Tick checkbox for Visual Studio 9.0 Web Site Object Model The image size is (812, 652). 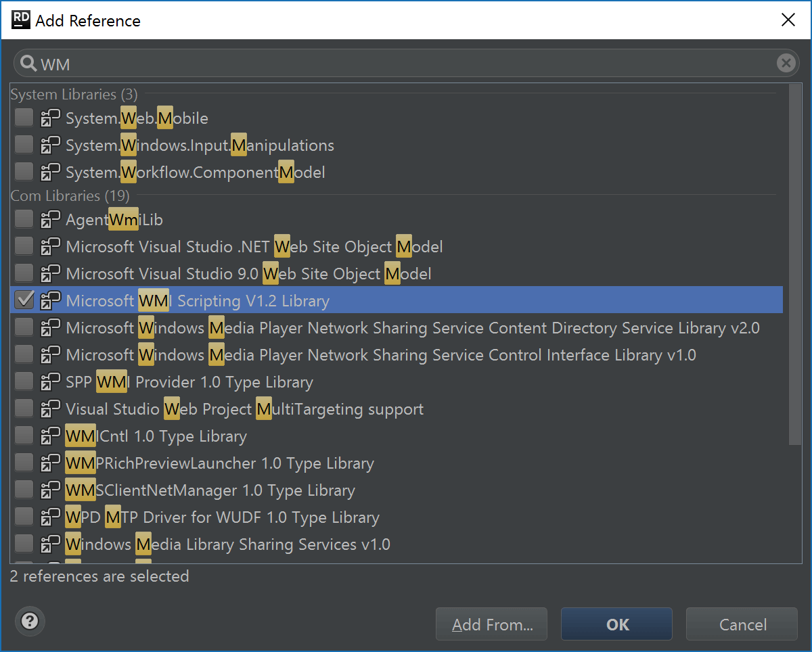(24, 273)
